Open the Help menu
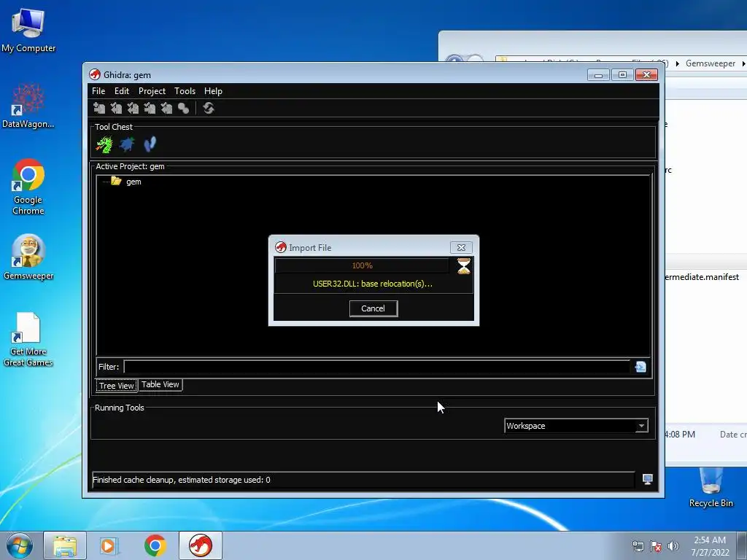 (213, 91)
